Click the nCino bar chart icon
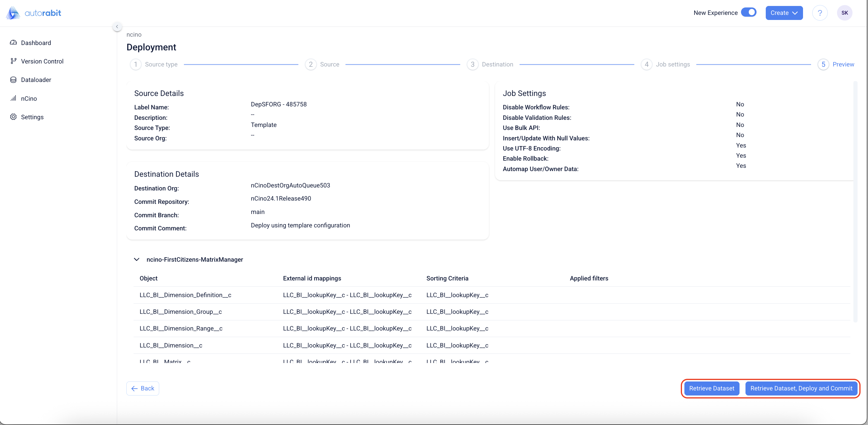Viewport: 868px width, 425px height. click(13, 98)
